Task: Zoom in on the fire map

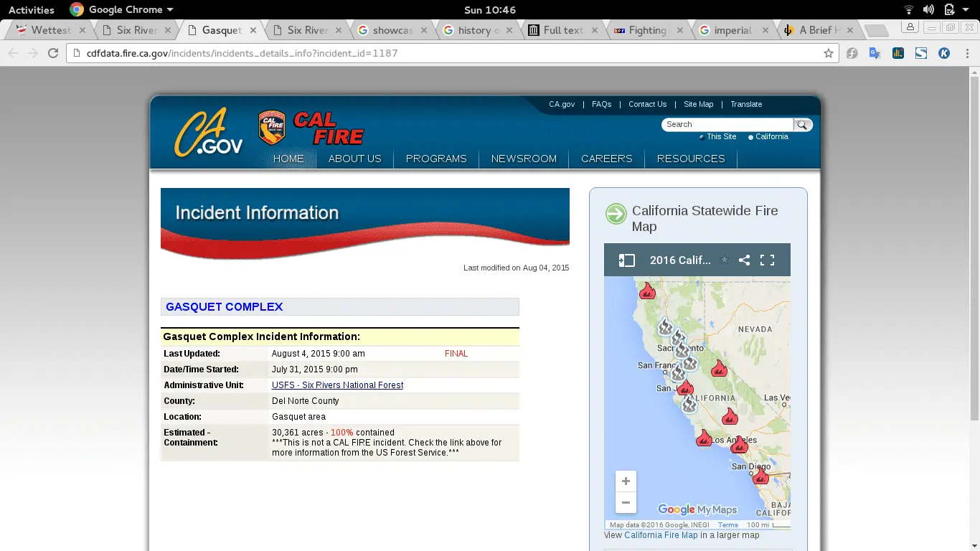Action: [626, 481]
